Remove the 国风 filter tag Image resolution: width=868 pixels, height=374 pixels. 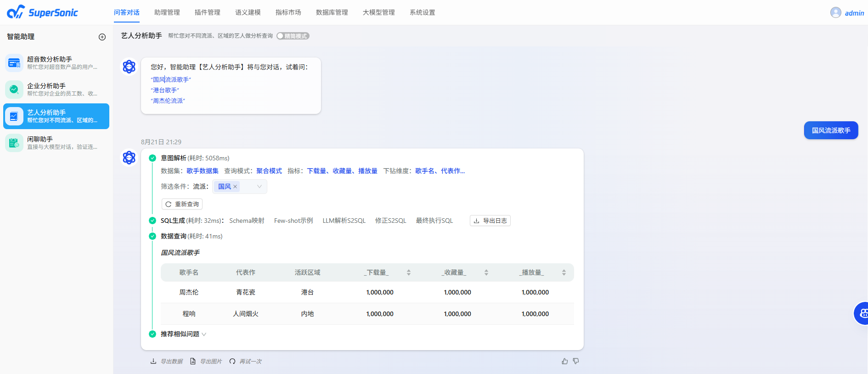235,187
